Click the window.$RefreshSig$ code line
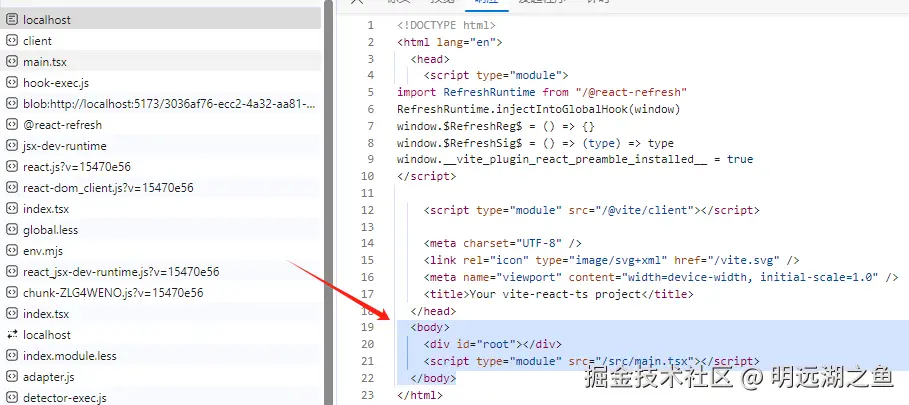This screenshot has height=405, width=909. coord(535,143)
